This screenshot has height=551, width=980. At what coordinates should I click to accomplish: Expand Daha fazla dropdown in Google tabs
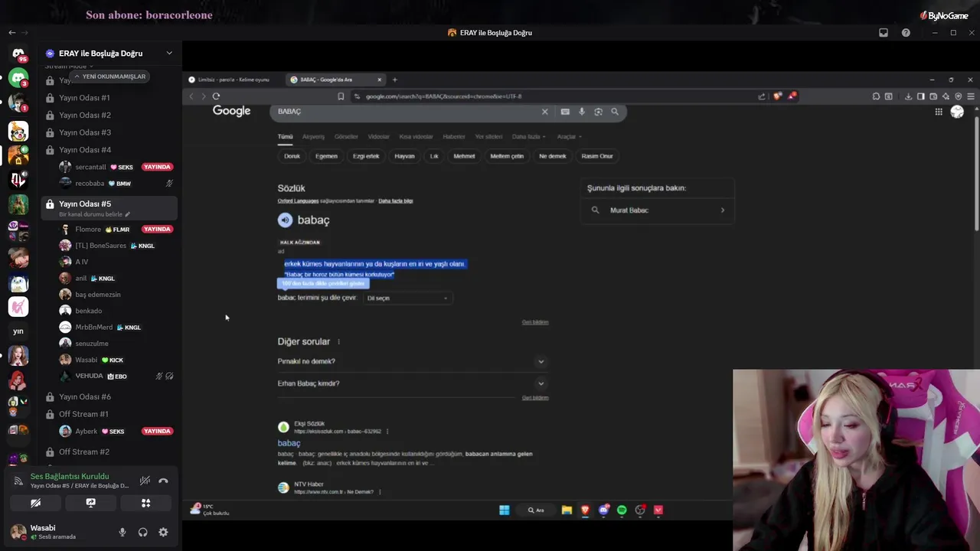pos(528,137)
